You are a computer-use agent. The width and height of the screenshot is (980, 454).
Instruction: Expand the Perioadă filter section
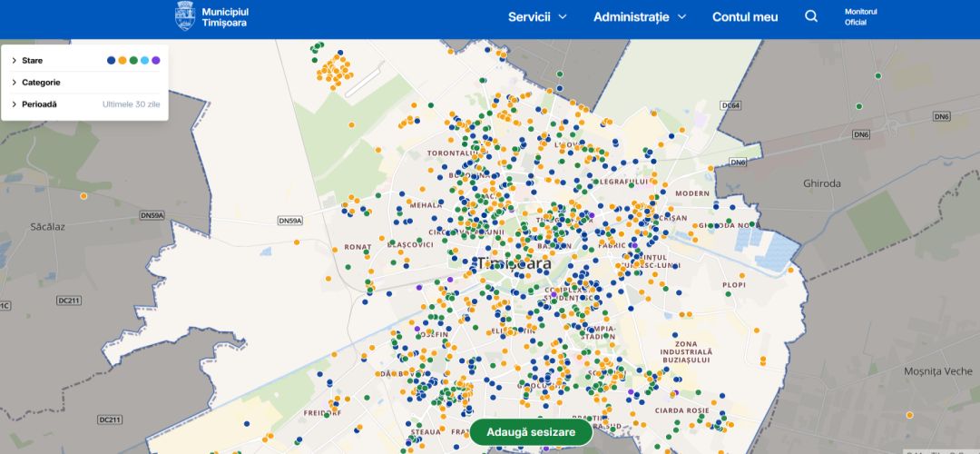[39, 104]
